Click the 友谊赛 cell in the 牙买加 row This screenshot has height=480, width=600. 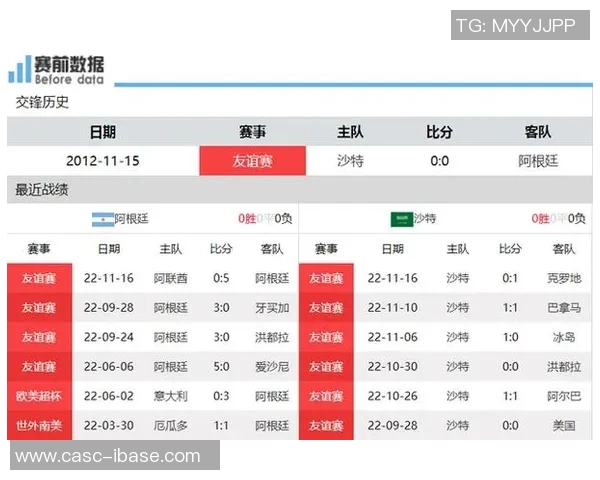point(39,308)
